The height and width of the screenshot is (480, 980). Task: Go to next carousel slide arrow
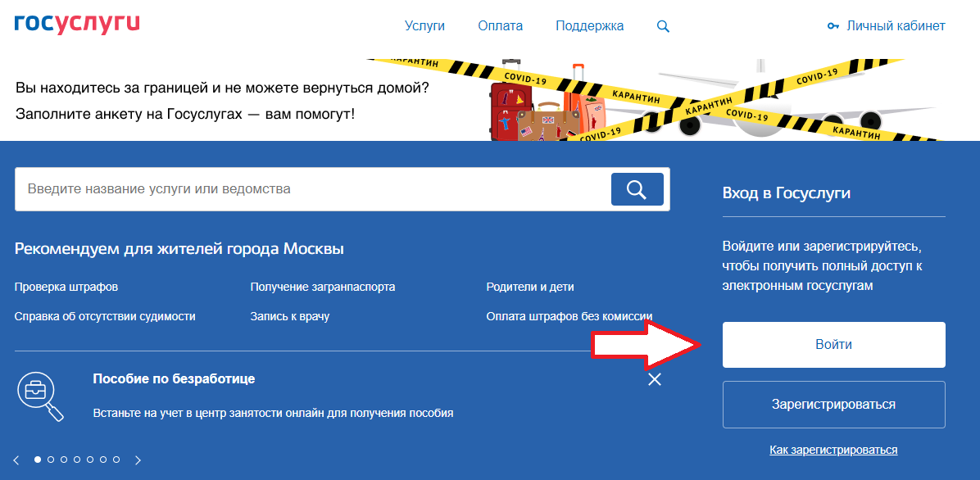click(138, 460)
